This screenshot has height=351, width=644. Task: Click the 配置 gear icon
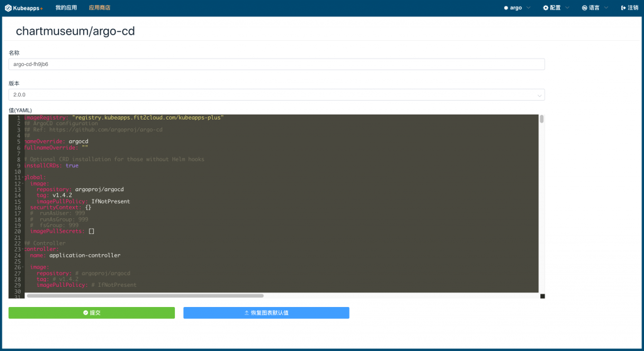545,8
